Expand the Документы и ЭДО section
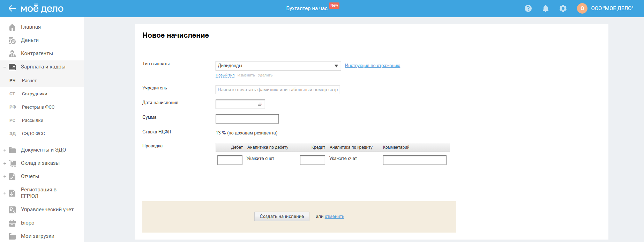Viewport: 644px width, 242px height. tap(5, 150)
